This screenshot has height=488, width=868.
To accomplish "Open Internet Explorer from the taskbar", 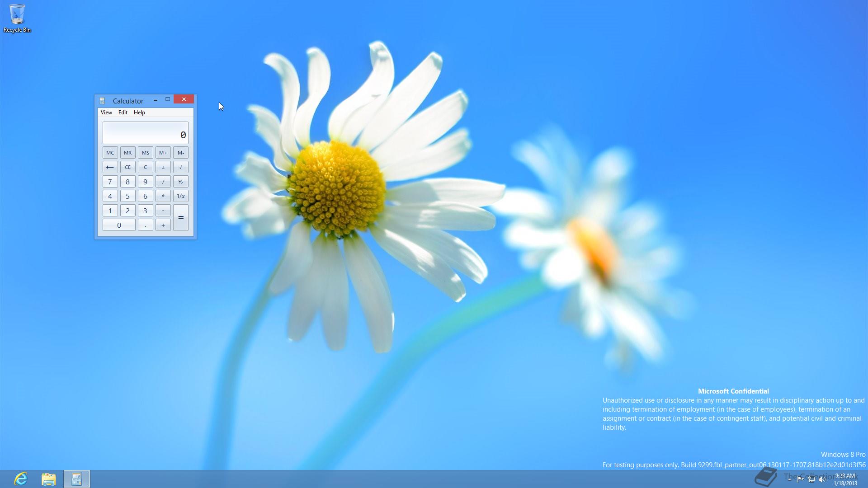I will coord(21,479).
